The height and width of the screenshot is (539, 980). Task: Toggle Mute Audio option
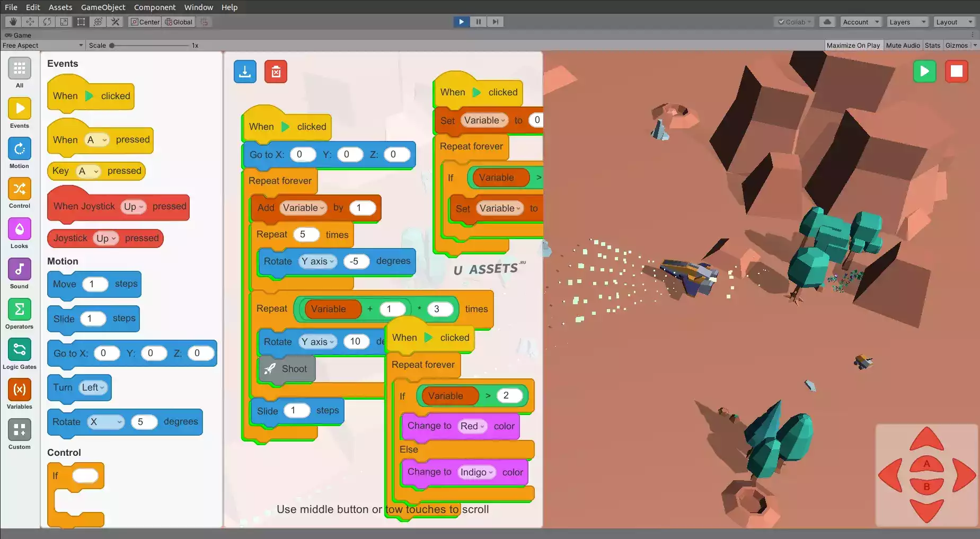click(x=903, y=46)
